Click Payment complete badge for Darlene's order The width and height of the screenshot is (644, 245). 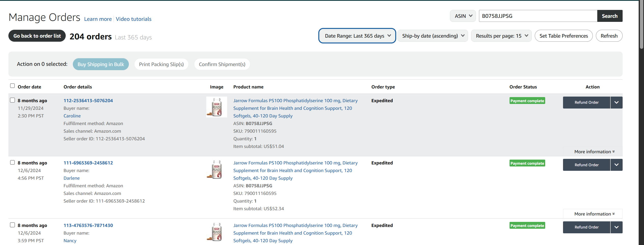click(x=527, y=163)
